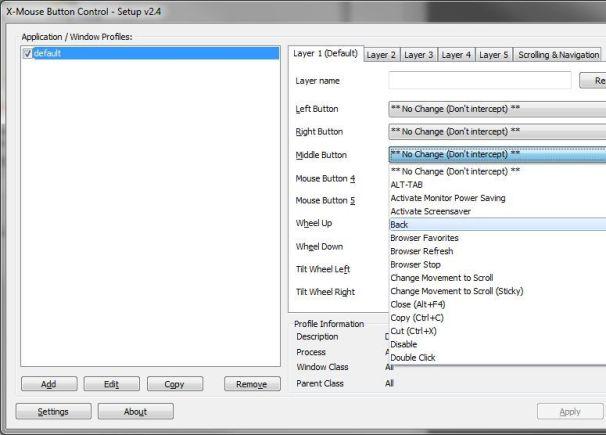Click the Edit profile button
This screenshot has width=606, height=435.
[112, 384]
